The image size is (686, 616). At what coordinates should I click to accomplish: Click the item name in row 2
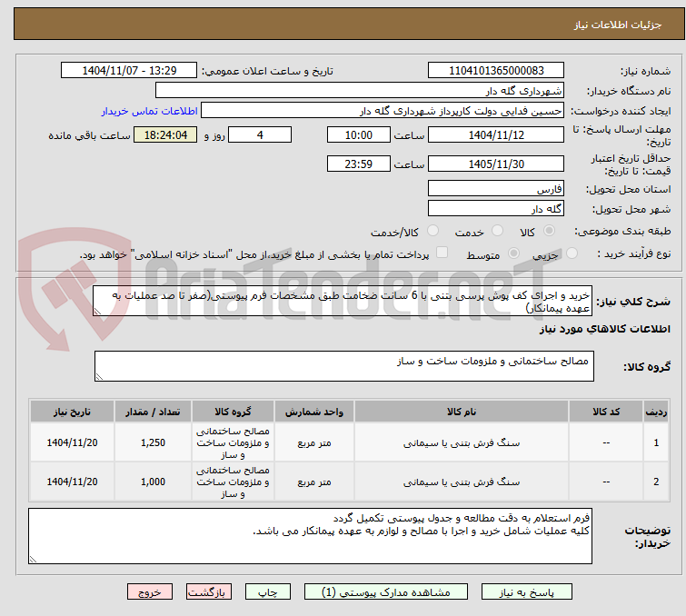(x=462, y=482)
